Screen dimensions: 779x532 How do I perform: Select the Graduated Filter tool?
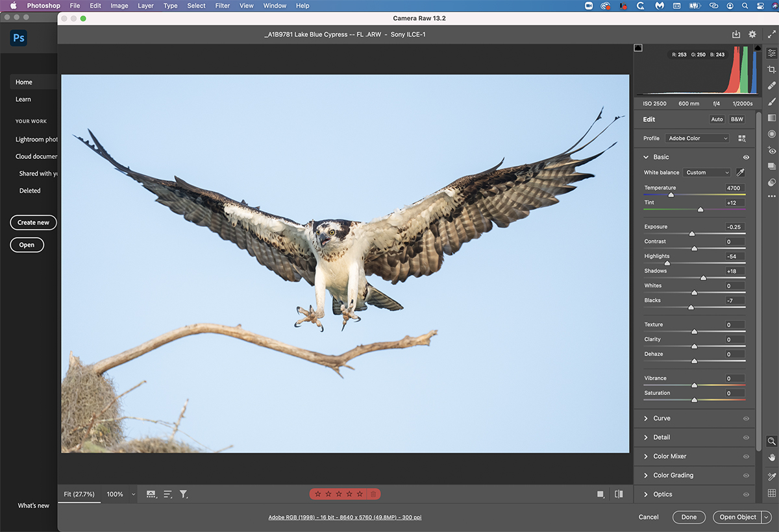(x=771, y=118)
